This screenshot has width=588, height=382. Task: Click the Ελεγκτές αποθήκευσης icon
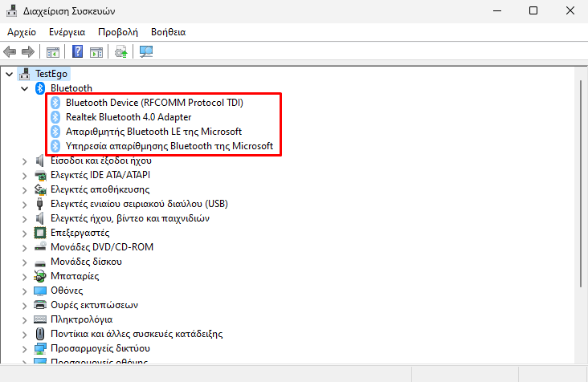click(40, 189)
